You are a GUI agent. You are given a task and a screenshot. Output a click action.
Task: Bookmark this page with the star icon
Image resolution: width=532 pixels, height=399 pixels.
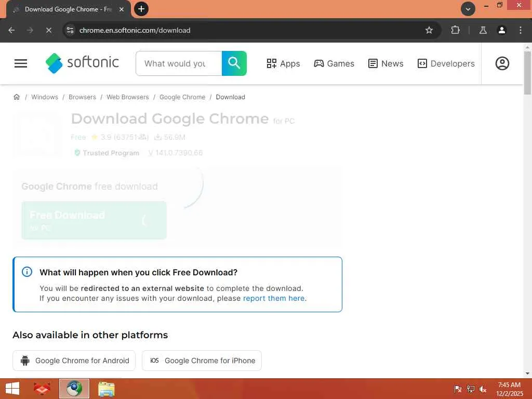pos(429,30)
